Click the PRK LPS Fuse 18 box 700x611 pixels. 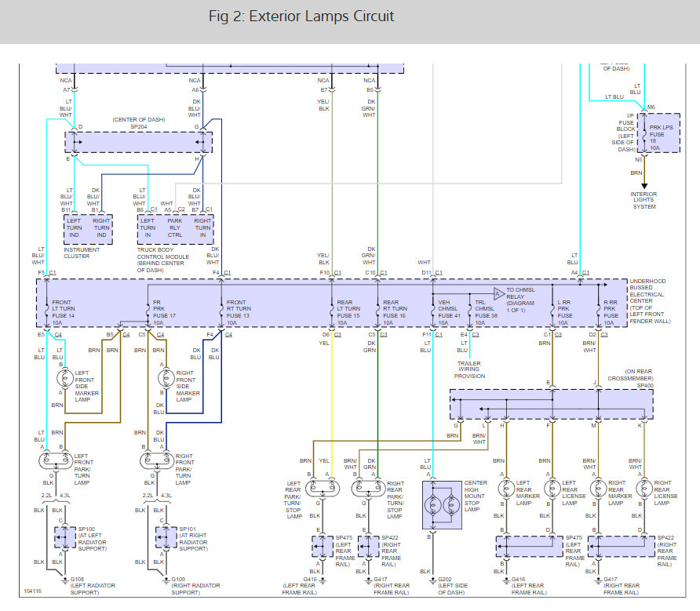pyautogui.click(x=658, y=133)
